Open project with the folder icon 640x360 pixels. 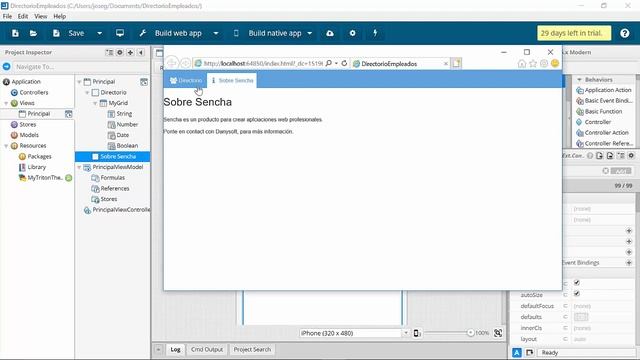[x=33, y=33]
